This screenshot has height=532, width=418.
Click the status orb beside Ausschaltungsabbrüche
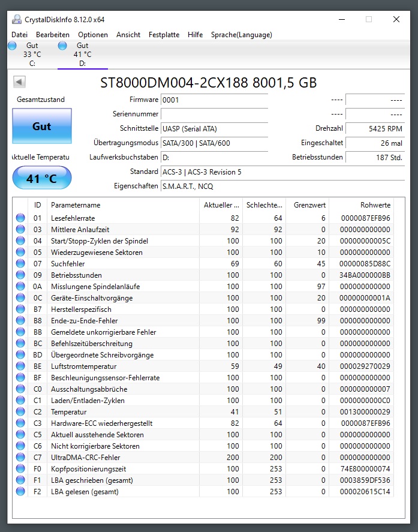tap(20, 389)
